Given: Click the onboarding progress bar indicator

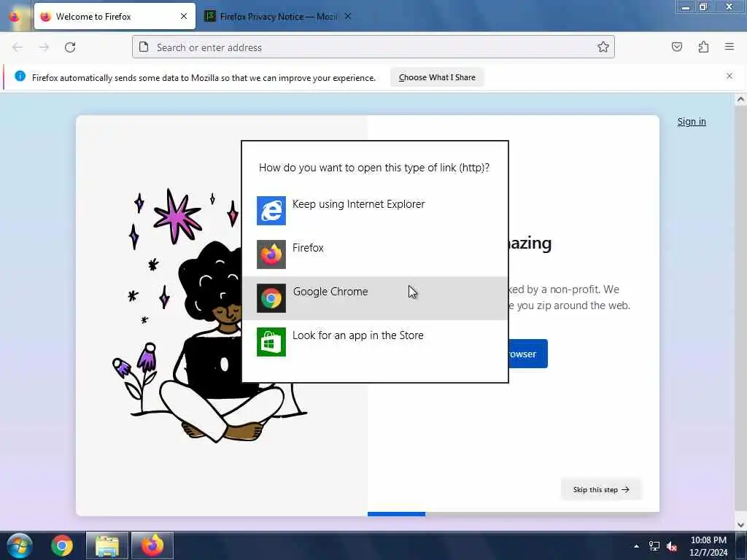Looking at the screenshot, I should [396, 514].
